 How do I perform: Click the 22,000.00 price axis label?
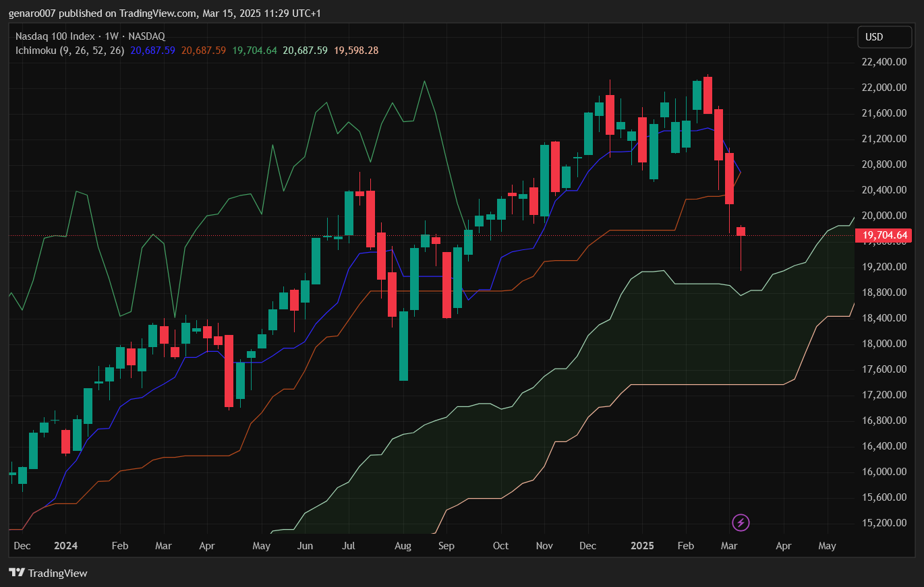coord(884,88)
